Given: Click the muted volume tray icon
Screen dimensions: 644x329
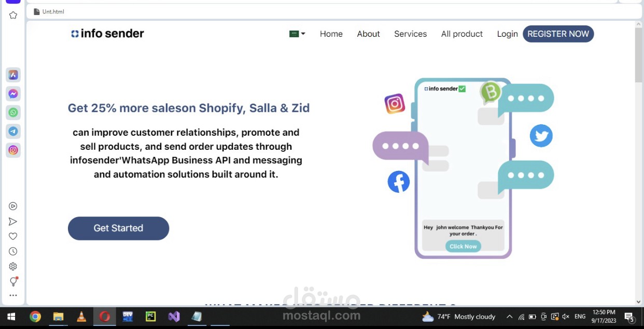Looking at the screenshot, I should click(566, 317).
